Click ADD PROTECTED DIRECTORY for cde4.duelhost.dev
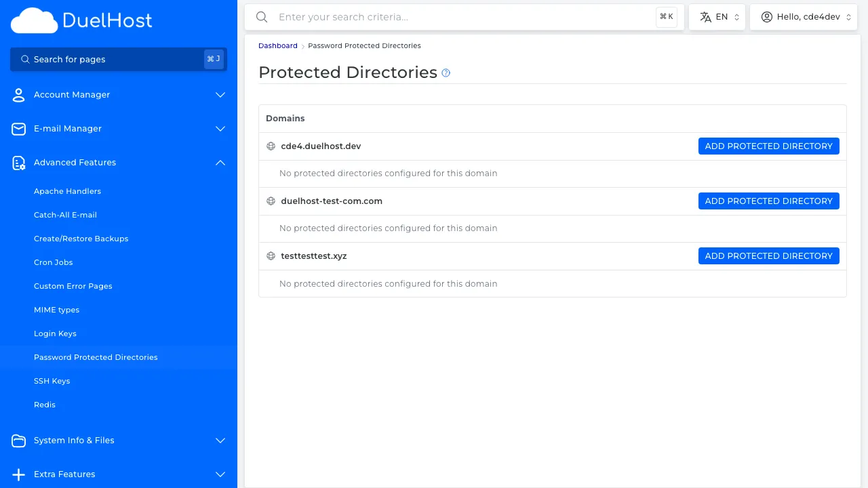This screenshot has height=488, width=868. point(768,146)
